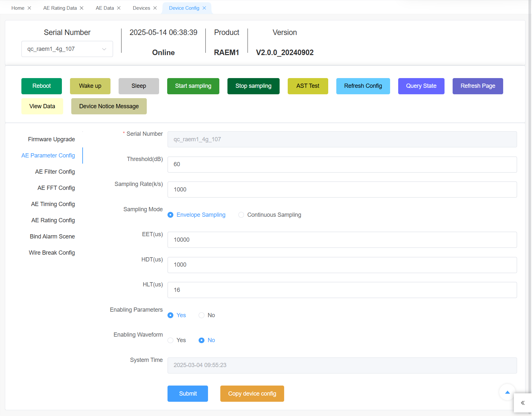This screenshot has width=532, height=416.
Task: Open the AE Filter Config section
Action: [55, 172]
